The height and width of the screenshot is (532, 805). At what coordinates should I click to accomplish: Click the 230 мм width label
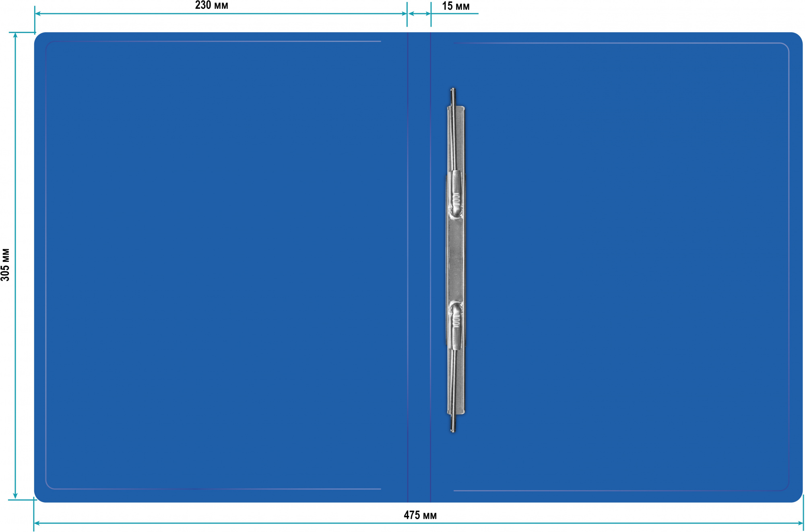[x=211, y=5]
